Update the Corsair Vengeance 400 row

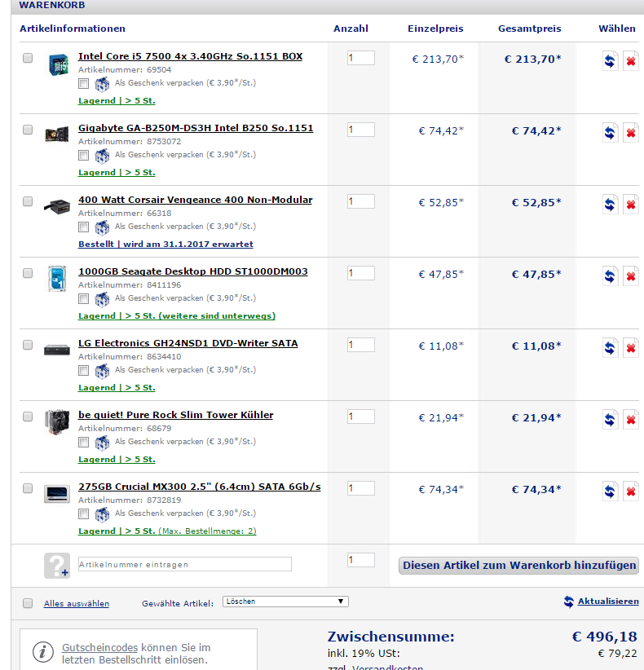pos(610,205)
